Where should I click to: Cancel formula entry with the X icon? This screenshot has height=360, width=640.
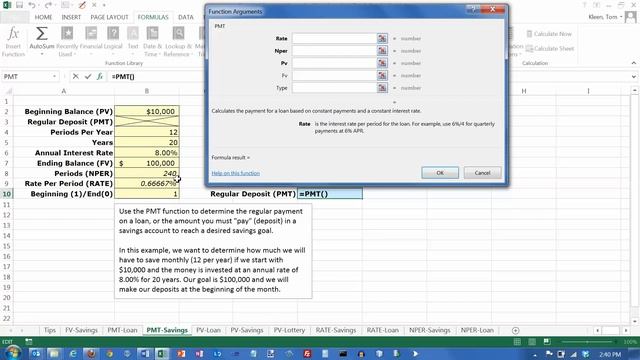(76, 76)
